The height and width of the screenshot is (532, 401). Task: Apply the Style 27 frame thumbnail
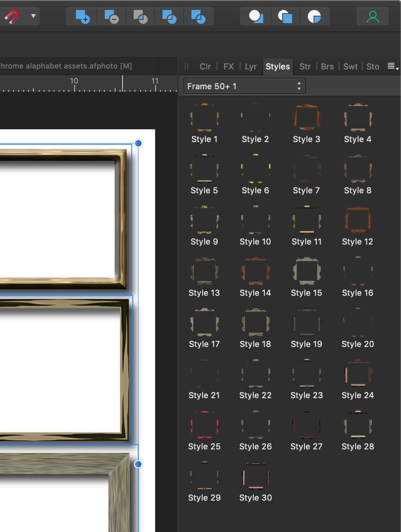[x=307, y=425]
